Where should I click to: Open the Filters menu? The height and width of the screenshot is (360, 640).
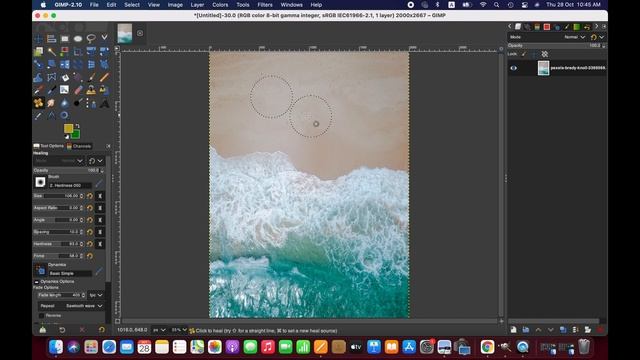pyautogui.click(x=264, y=5)
